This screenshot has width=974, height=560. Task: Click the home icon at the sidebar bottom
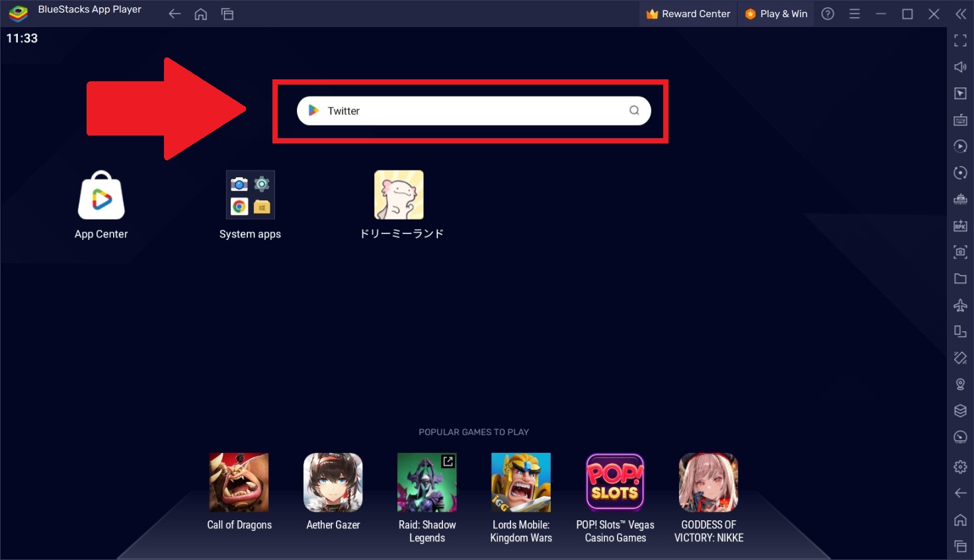pos(961,520)
